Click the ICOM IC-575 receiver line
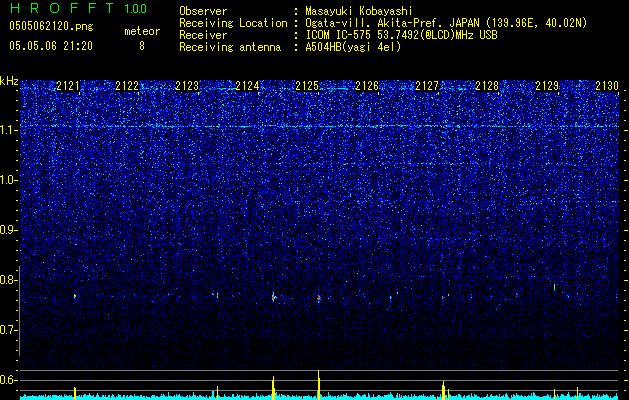 click(x=401, y=35)
